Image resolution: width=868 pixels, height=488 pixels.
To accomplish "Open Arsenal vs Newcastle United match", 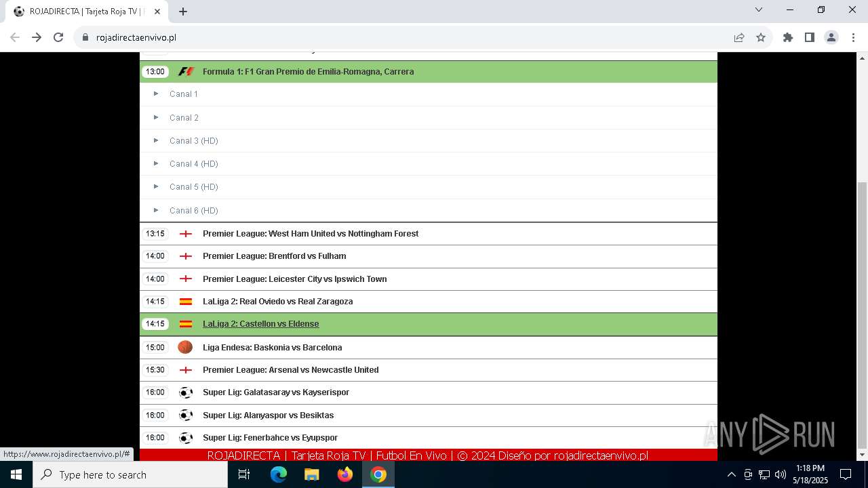I will [291, 370].
